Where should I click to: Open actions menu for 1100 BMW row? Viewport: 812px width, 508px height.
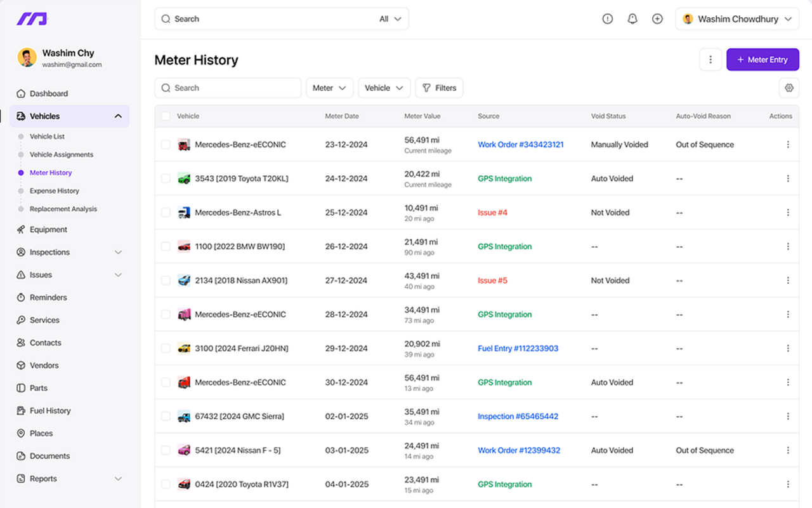(788, 246)
